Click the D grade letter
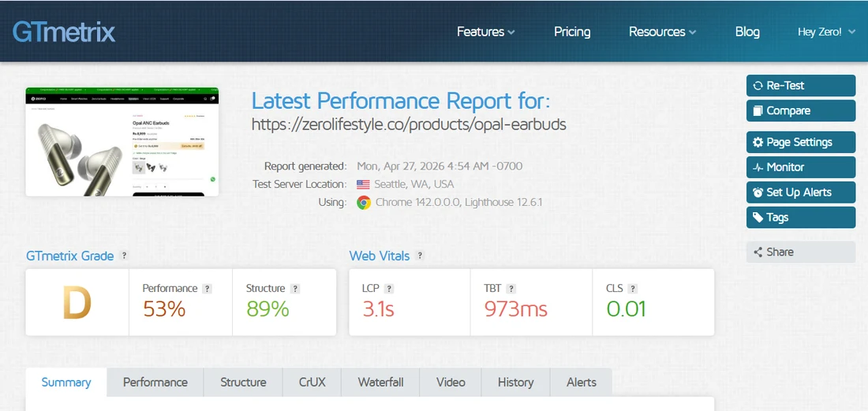 pos(77,303)
